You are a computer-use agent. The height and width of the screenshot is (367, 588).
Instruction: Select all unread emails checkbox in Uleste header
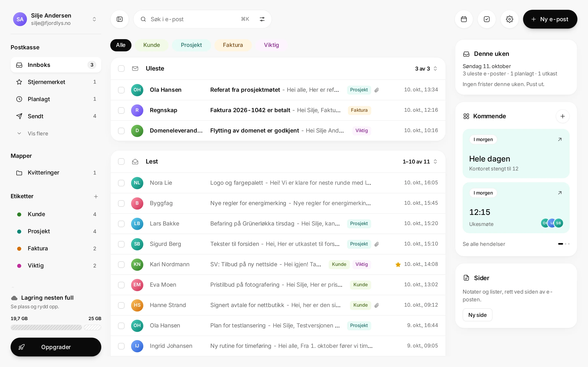click(x=121, y=69)
